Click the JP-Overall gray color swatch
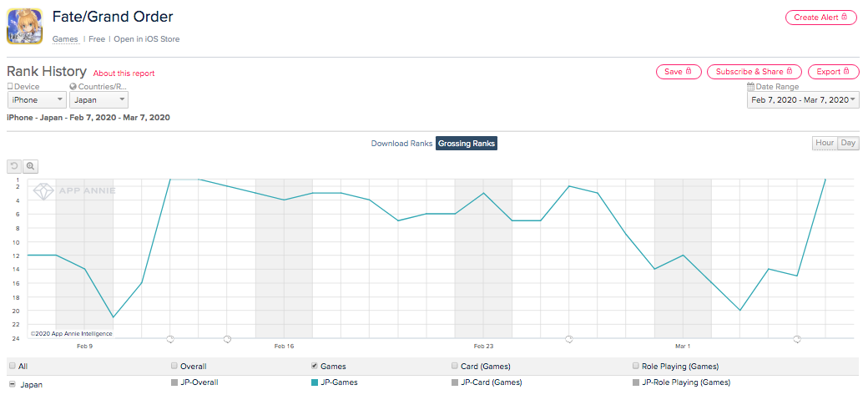Viewport: 868px width, 400px height. 174,382
